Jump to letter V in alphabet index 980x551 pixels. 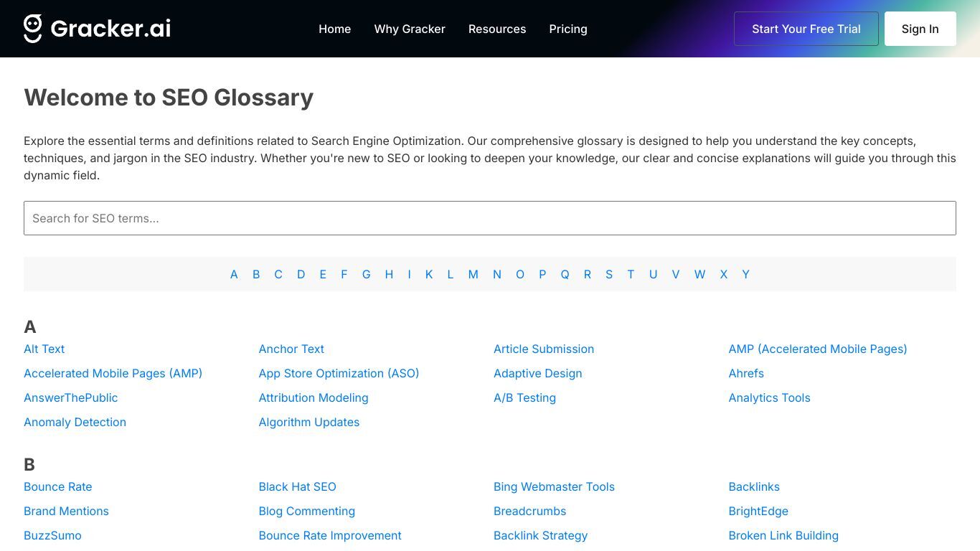[676, 274]
